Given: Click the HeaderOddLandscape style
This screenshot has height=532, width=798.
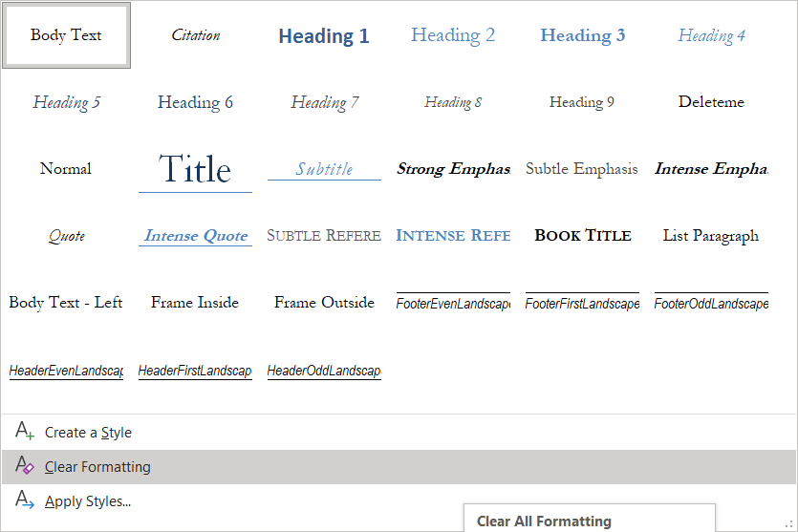Looking at the screenshot, I should 324,370.
